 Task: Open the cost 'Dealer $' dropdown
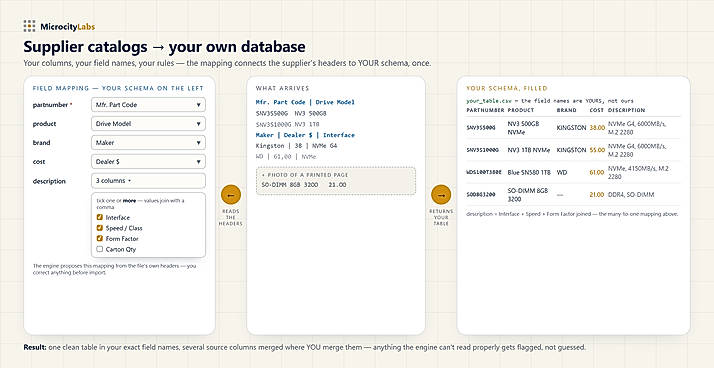click(148, 162)
